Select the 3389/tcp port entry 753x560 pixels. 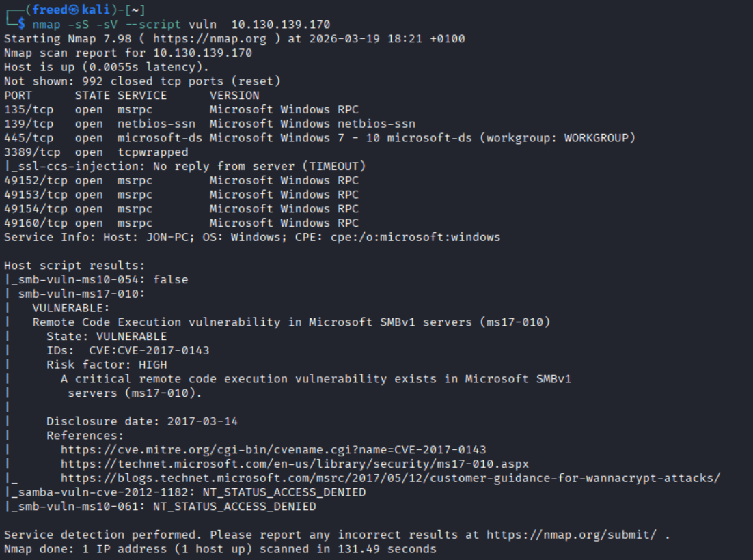[x=32, y=152]
